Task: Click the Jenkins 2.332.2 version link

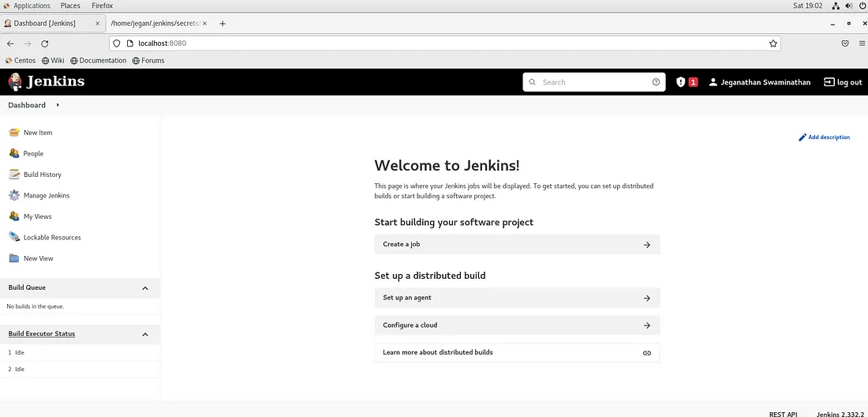Action: coord(840,414)
